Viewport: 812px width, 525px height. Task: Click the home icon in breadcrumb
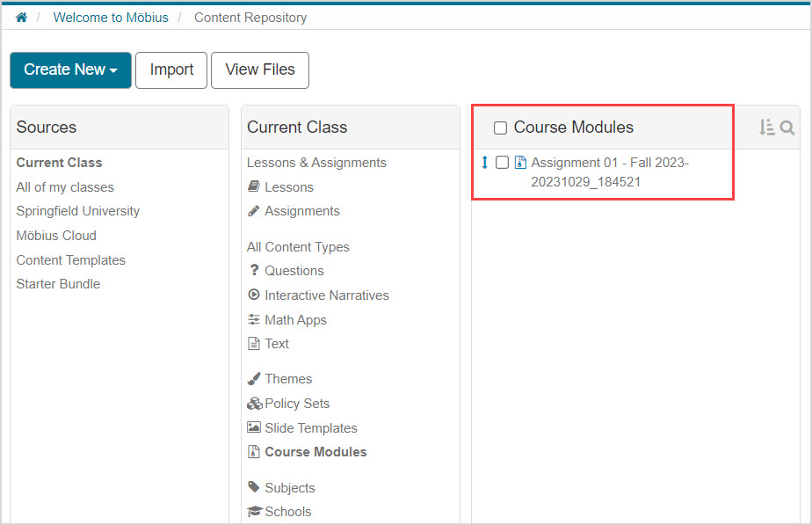pos(21,18)
